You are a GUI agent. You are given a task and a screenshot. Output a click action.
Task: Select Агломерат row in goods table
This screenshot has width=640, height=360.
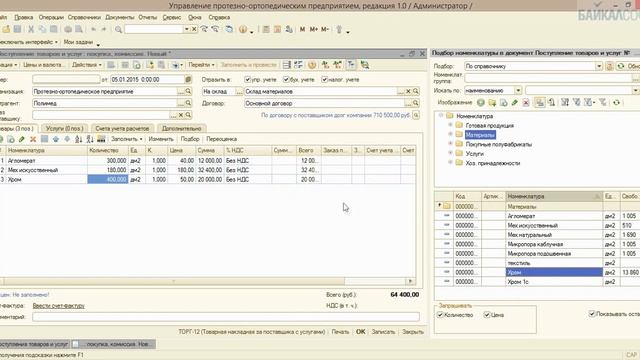pyautogui.click(x=207, y=161)
